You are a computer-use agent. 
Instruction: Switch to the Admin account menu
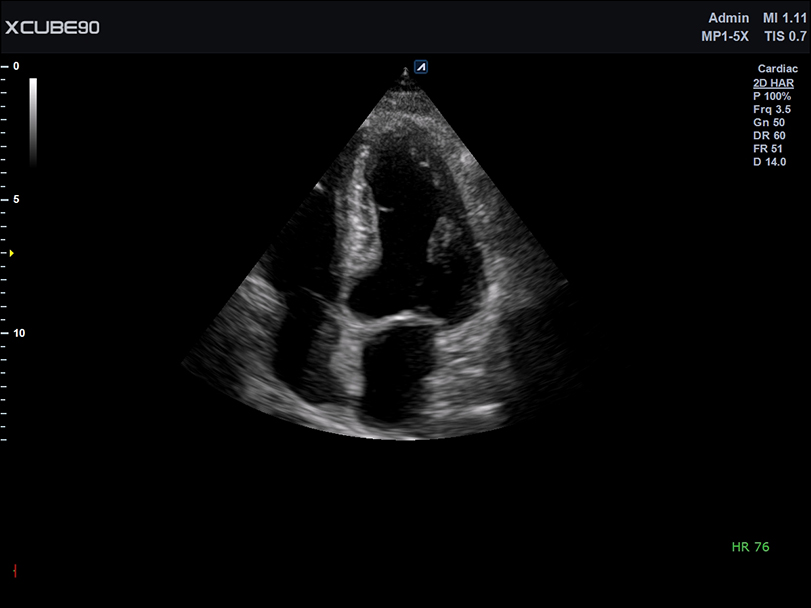click(729, 17)
